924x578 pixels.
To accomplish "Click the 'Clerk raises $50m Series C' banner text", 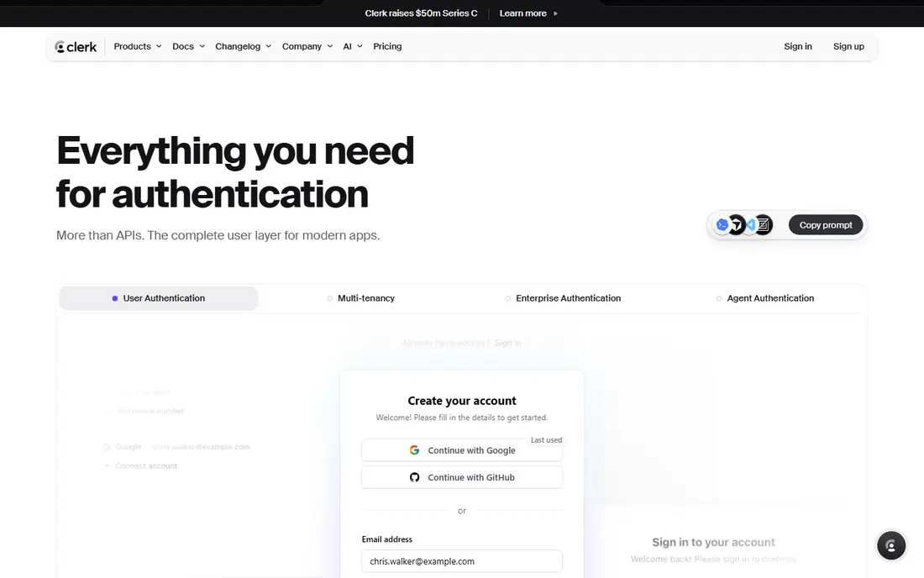I will (x=421, y=13).
